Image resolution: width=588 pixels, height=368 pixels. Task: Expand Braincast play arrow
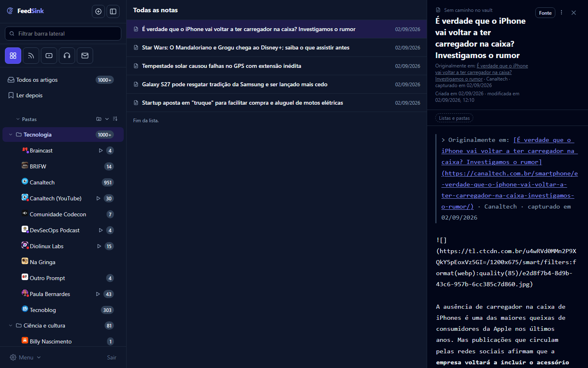(101, 150)
